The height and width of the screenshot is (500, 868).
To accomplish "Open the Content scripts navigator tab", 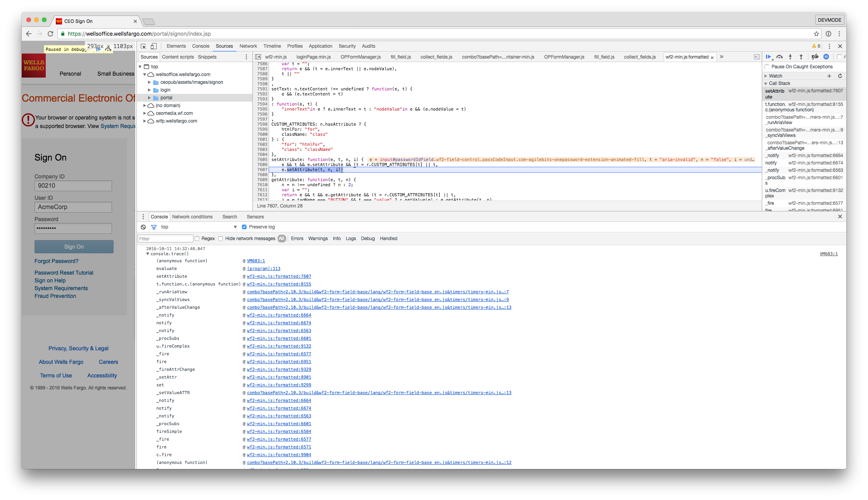I will [178, 57].
